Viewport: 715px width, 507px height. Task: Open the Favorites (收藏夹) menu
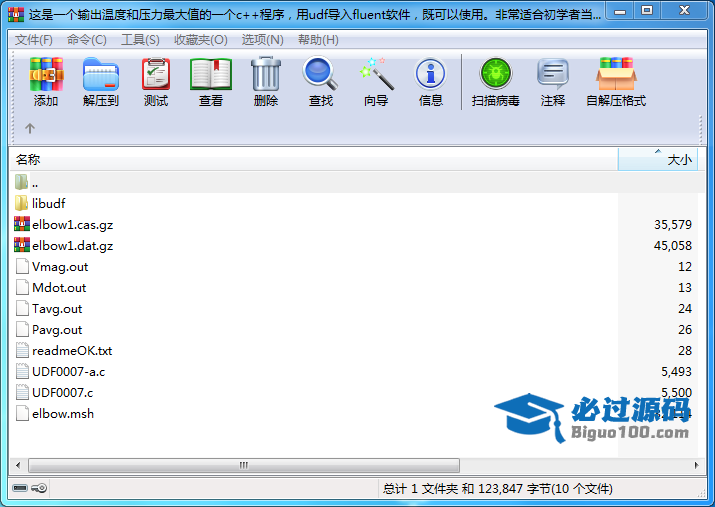pyautogui.click(x=201, y=40)
